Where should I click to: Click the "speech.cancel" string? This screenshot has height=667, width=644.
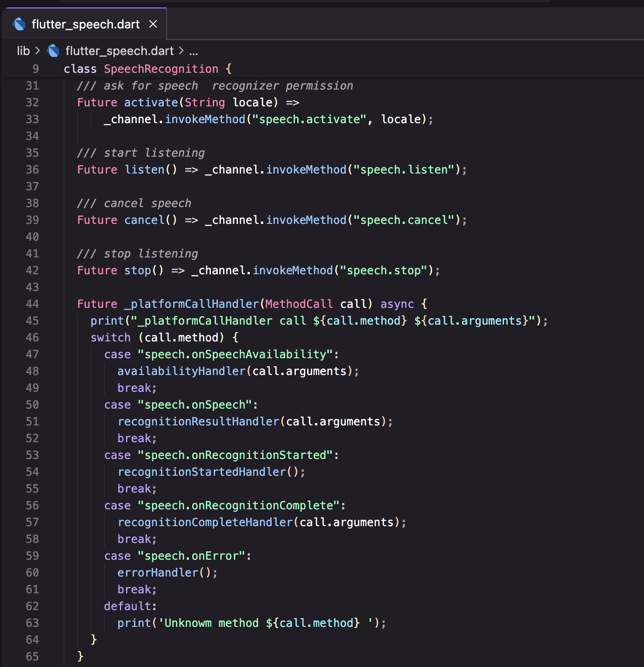pyautogui.click(x=404, y=220)
